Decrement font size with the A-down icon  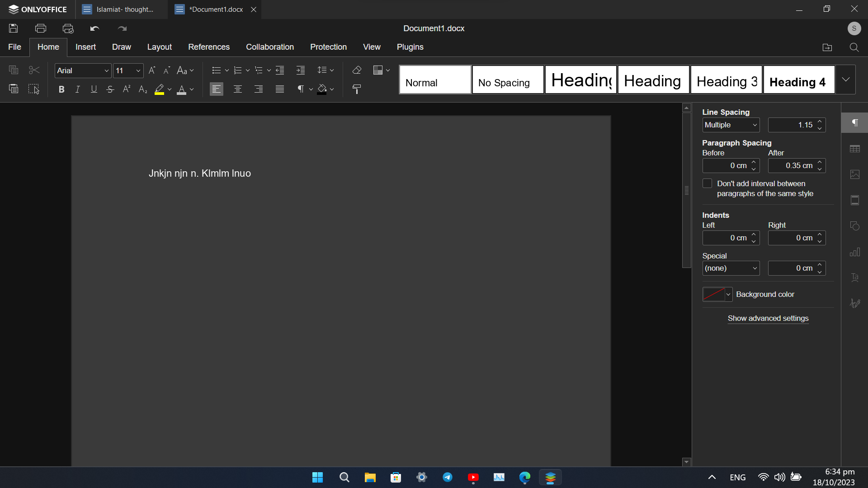[x=166, y=70]
